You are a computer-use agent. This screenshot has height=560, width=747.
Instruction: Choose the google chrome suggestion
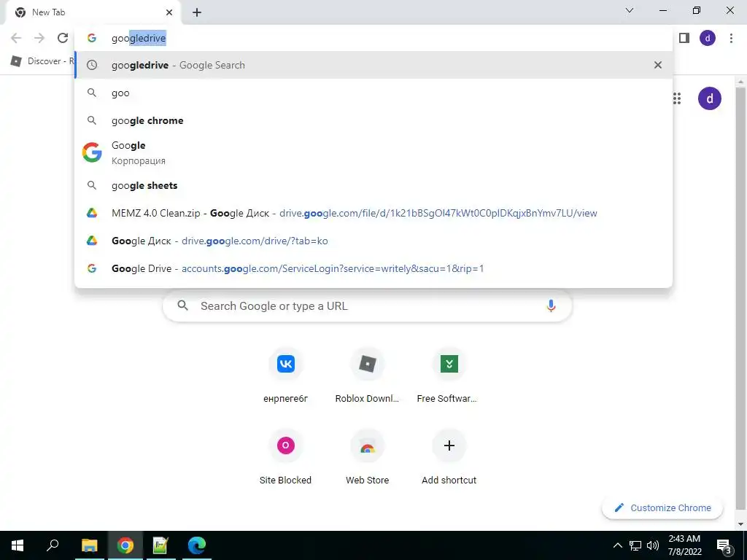point(374,120)
